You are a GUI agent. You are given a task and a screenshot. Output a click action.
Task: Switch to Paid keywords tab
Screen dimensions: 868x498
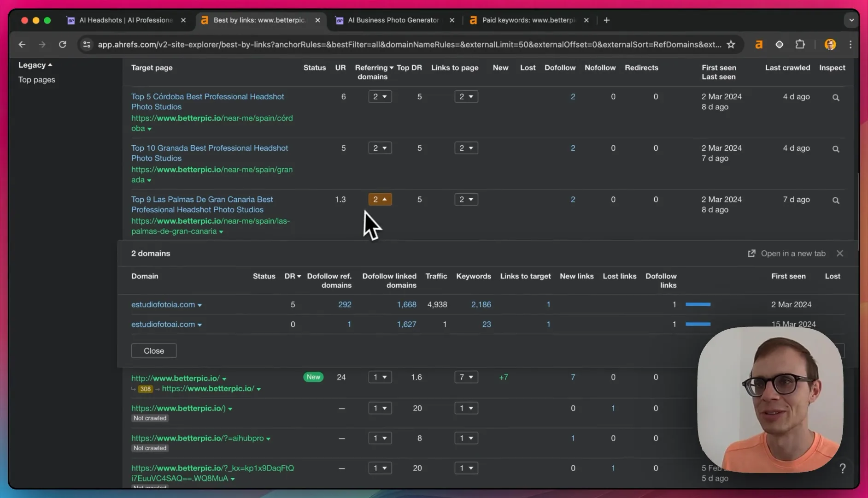528,20
